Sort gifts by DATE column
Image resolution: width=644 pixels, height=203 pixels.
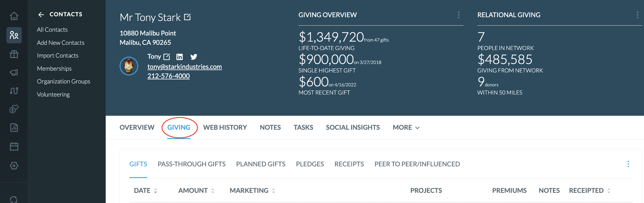coord(145,190)
